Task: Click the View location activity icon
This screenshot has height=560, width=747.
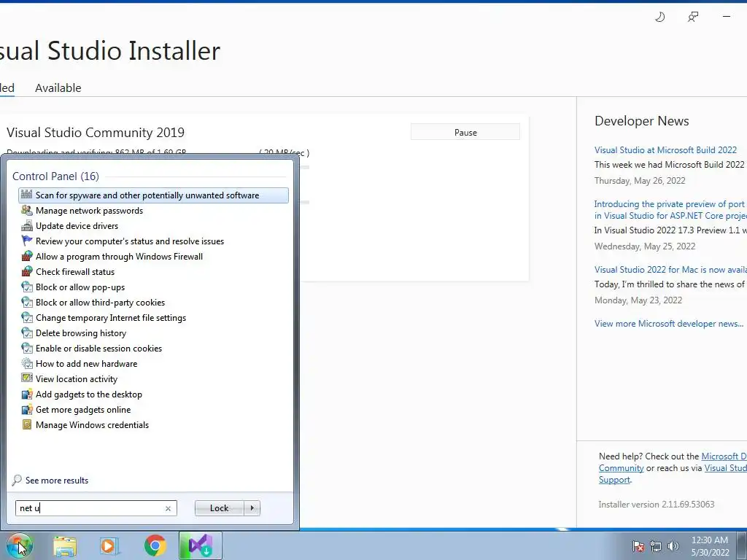Action: (x=27, y=378)
